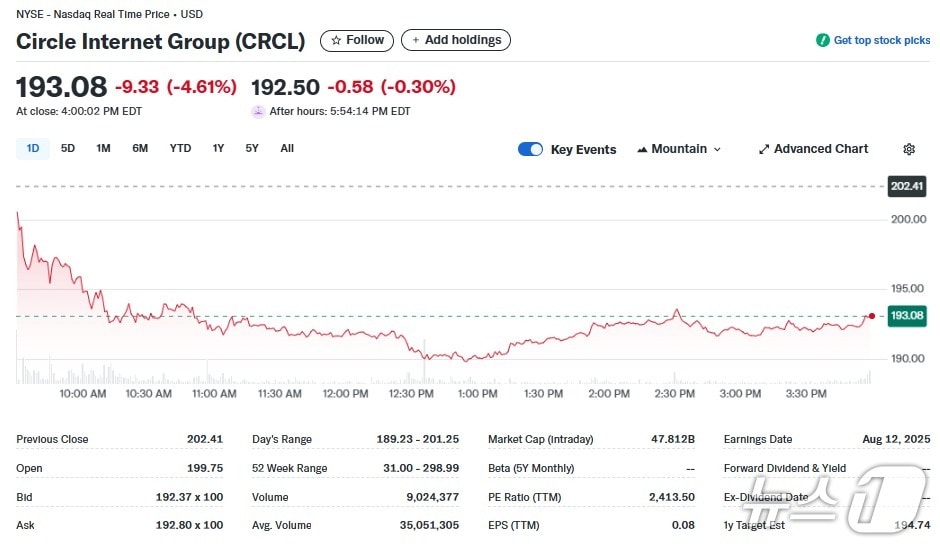This screenshot has width=940, height=547.
Task: Click the mountain chart type icon
Action: click(642, 149)
